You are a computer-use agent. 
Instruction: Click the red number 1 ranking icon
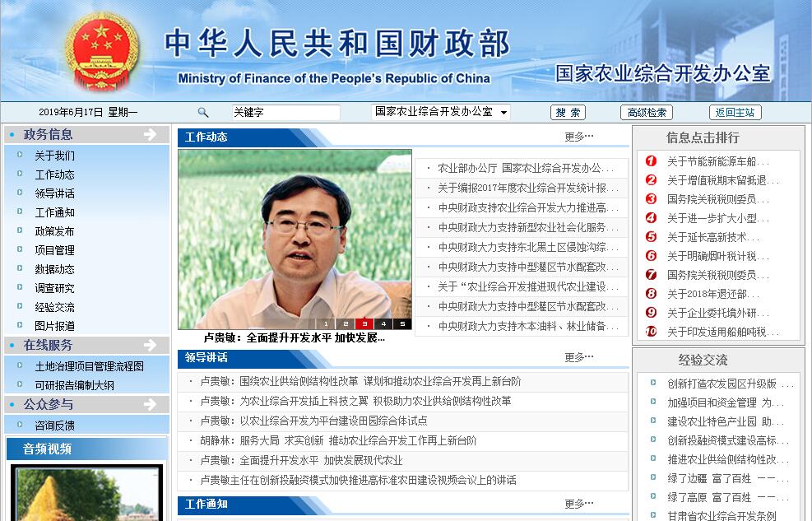click(x=652, y=161)
